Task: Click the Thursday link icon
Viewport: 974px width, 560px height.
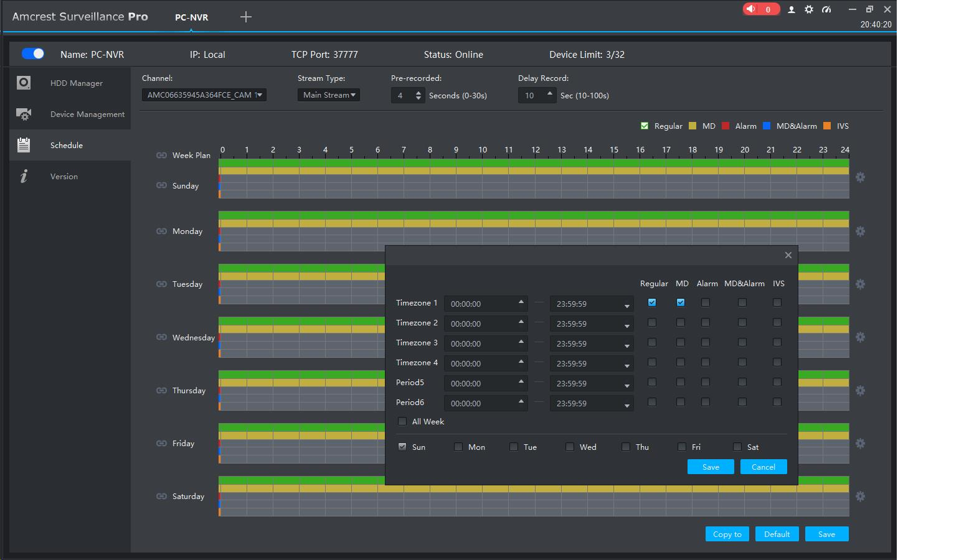Action: coord(161,390)
